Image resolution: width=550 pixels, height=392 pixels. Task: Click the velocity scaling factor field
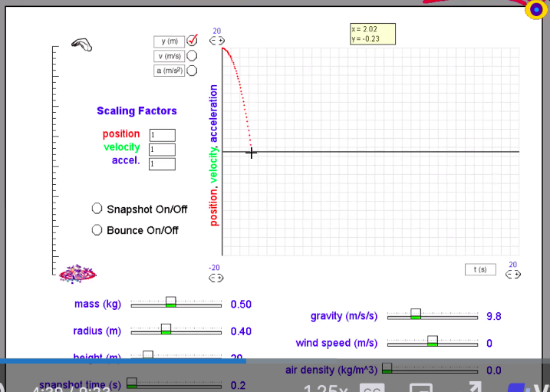click(162, 150)
